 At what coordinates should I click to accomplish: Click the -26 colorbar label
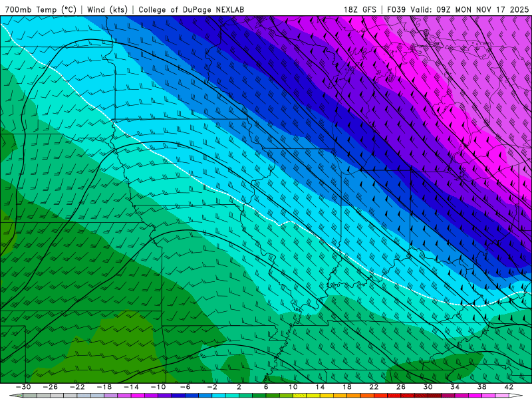coord(51,387)
